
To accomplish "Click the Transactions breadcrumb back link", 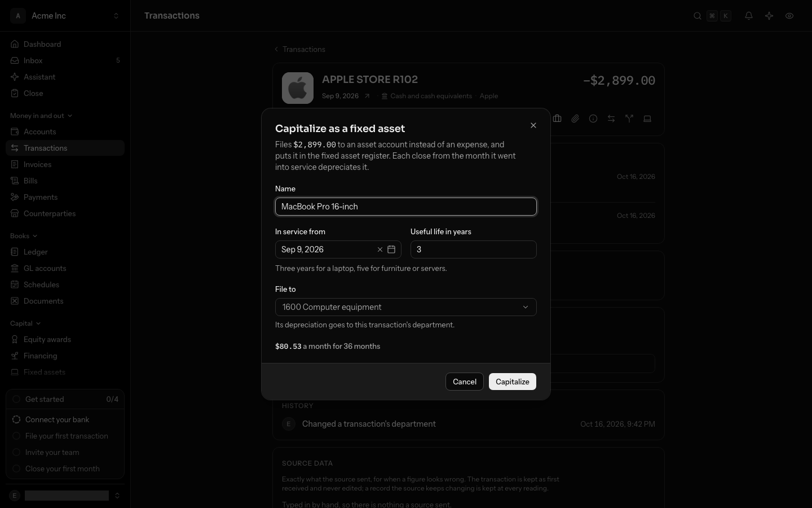I will pyautogui.click(x=300, y=49).
